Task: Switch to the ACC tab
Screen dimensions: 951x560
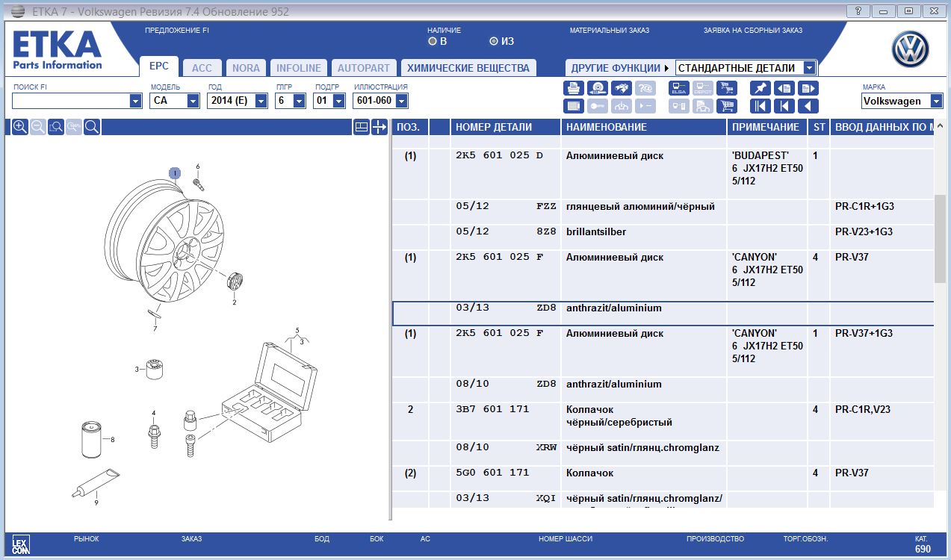Action: pos(202,68)
